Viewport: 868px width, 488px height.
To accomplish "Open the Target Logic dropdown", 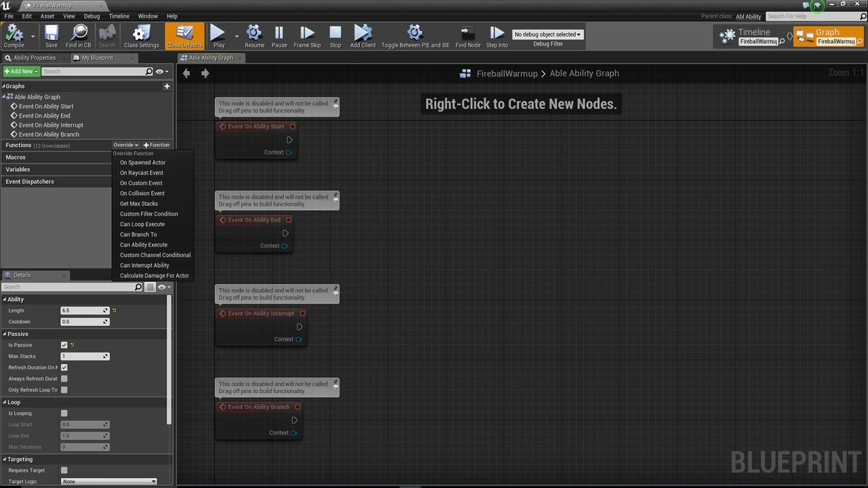I will point(109,481).
